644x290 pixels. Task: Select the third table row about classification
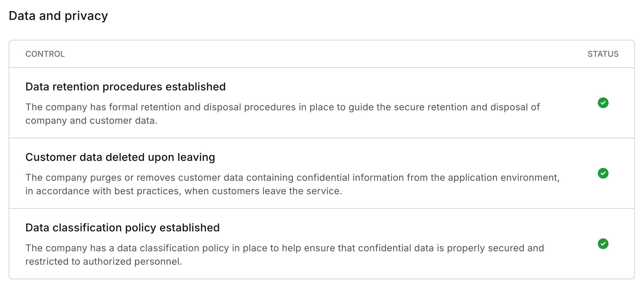(x=322, y=244)
